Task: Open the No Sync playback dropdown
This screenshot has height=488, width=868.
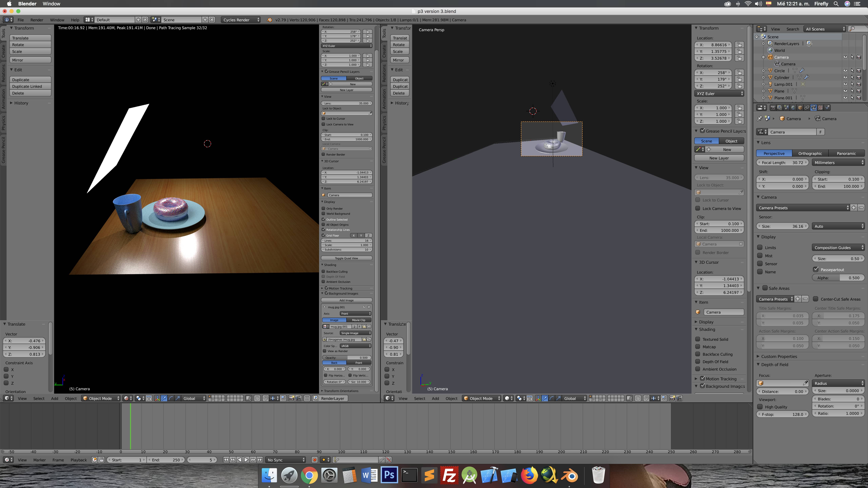Action: [x=286, y=460]
